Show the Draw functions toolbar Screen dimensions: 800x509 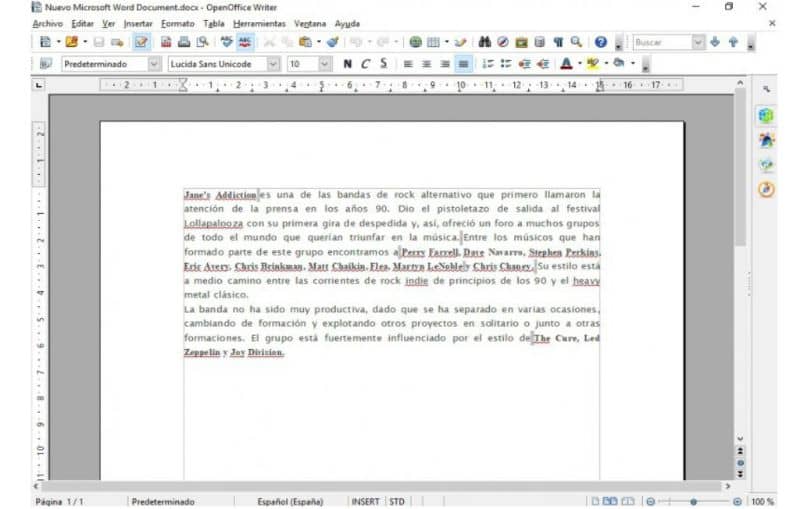pyautogui.click(x=460, y=42)
